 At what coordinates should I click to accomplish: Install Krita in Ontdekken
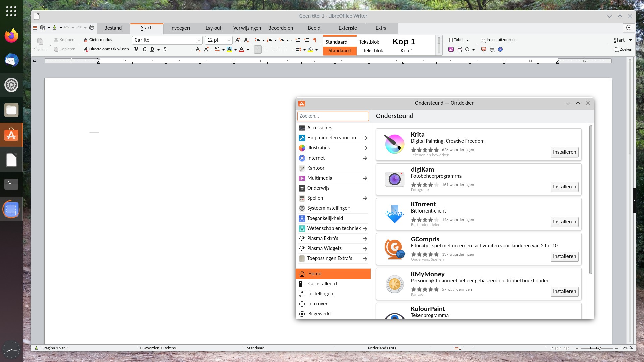565,152
